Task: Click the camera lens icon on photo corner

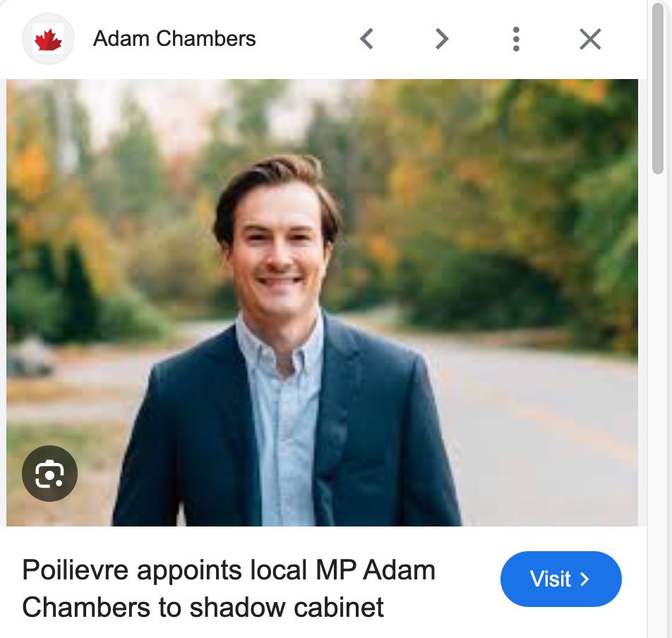Action: [49, 474]
